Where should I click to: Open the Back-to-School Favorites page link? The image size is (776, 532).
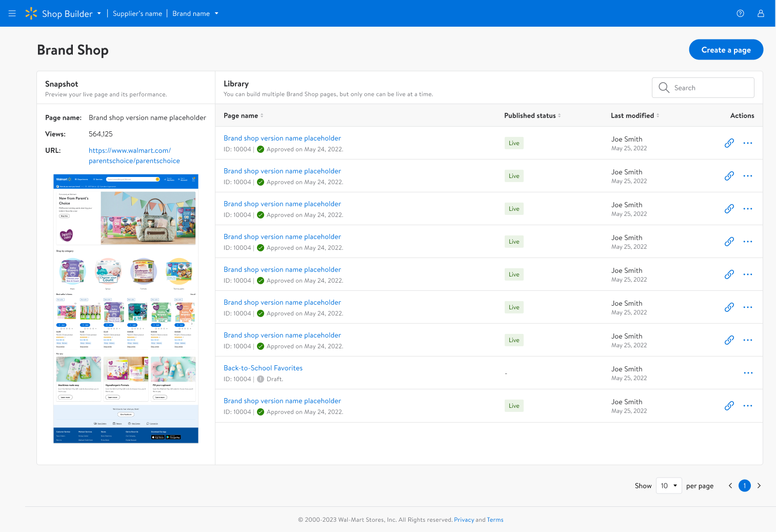[263, 368]
